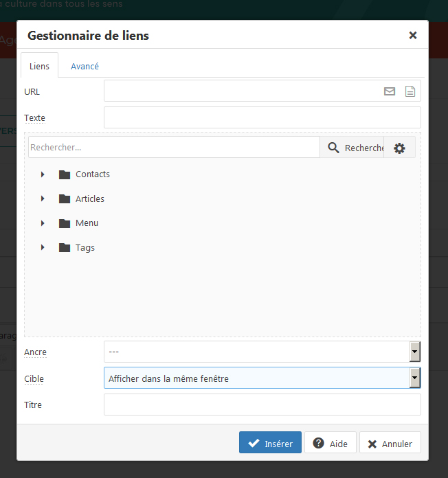Viewport: 448px width, 478px height.
Task: Switch to the Avancé tab
Action: click(x=85, y=66)
